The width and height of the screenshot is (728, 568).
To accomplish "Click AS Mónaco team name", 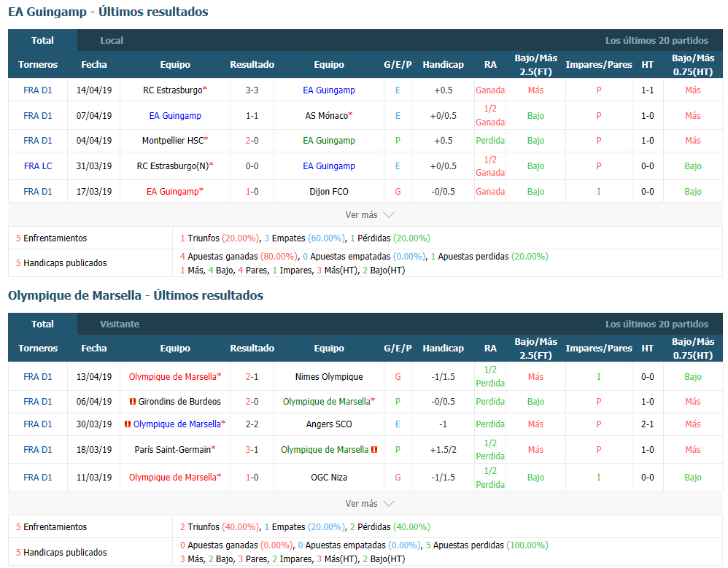I will (x=326, y=115).
